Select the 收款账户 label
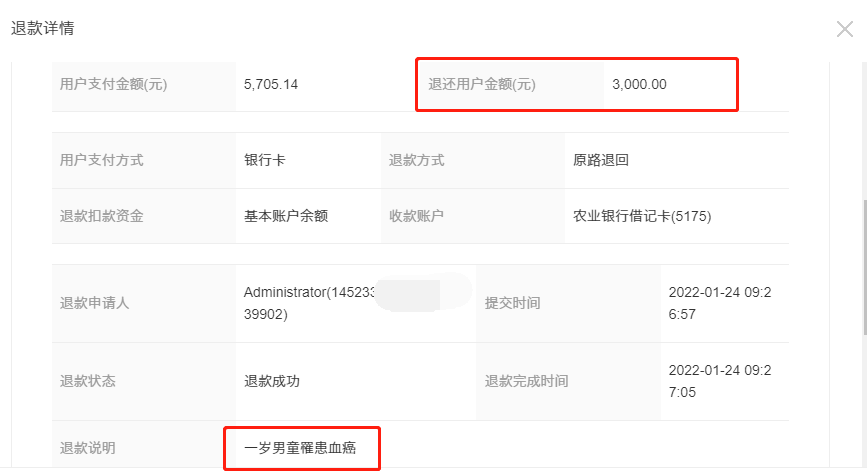Viewport: 867px width, 475px height. click(x=416, y=216)
